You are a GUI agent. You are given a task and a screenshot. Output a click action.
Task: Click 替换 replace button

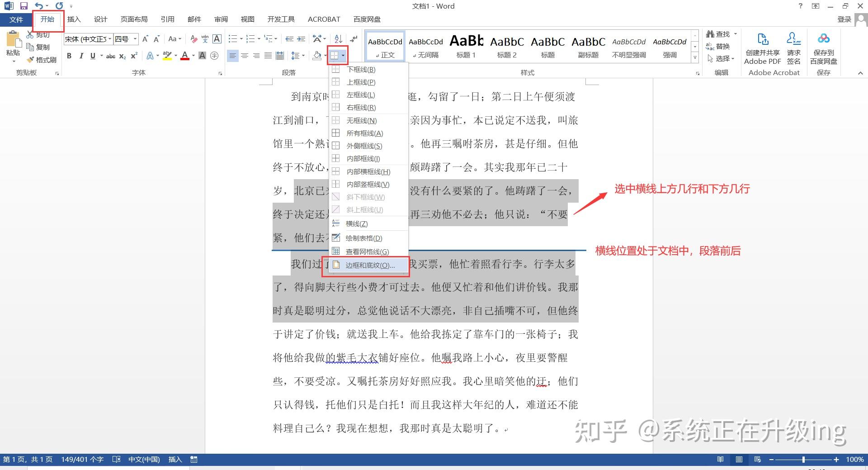pyautogui.click(x=718, y=46)
